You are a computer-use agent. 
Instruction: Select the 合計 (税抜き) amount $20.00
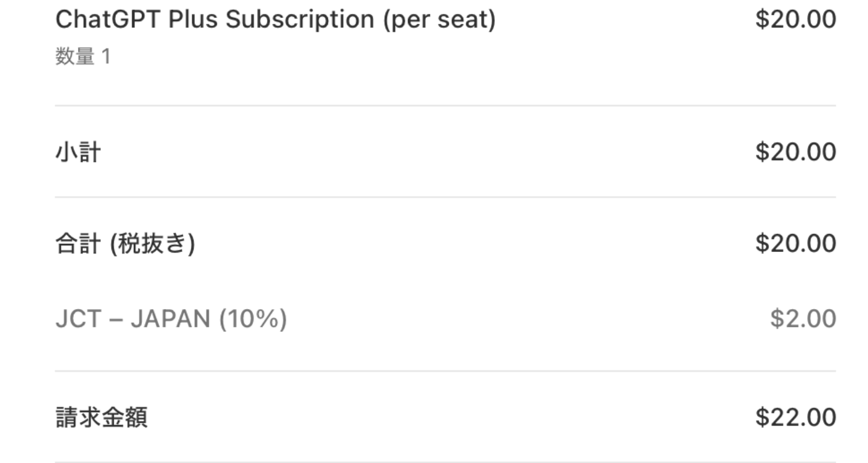795,243
